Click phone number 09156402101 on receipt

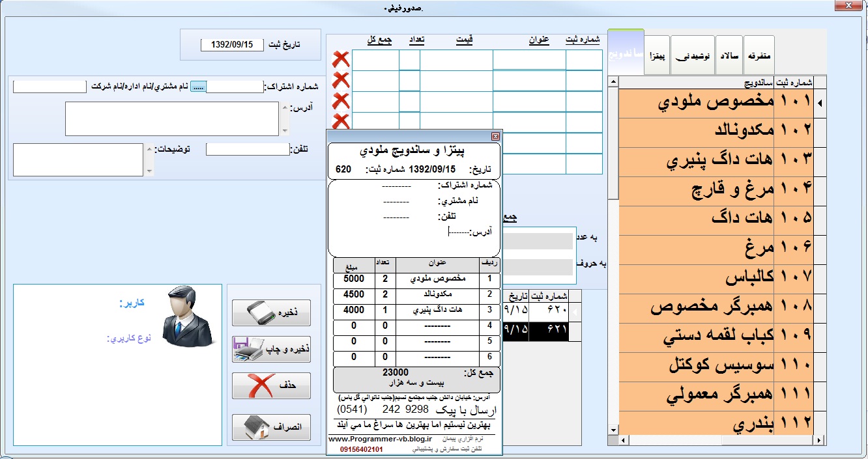coord(360,449)
